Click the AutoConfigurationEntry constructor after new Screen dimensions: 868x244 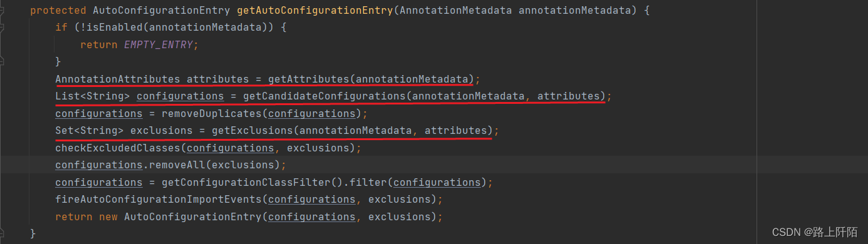193,217
